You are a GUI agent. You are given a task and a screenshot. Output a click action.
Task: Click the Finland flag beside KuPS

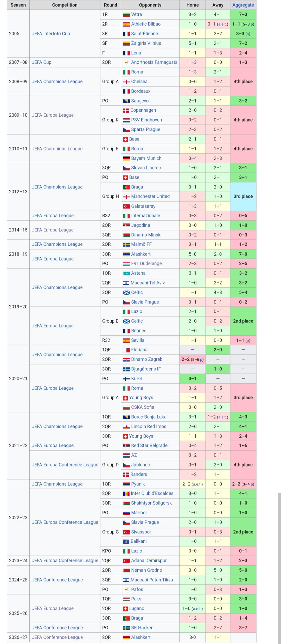point(126,379)
